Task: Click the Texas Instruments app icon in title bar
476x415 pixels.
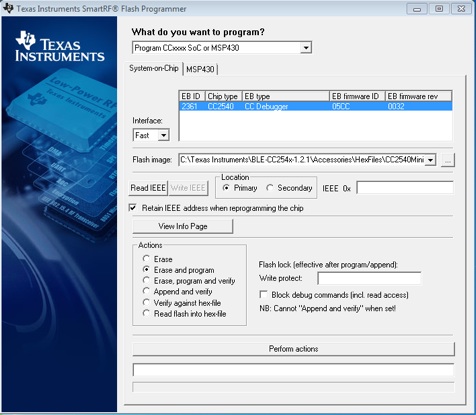Action: 8,8
